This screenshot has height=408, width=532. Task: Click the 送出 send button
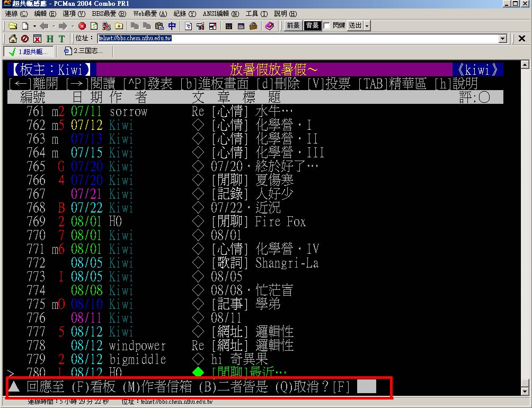pyautogui.click(x=354, y=26)
